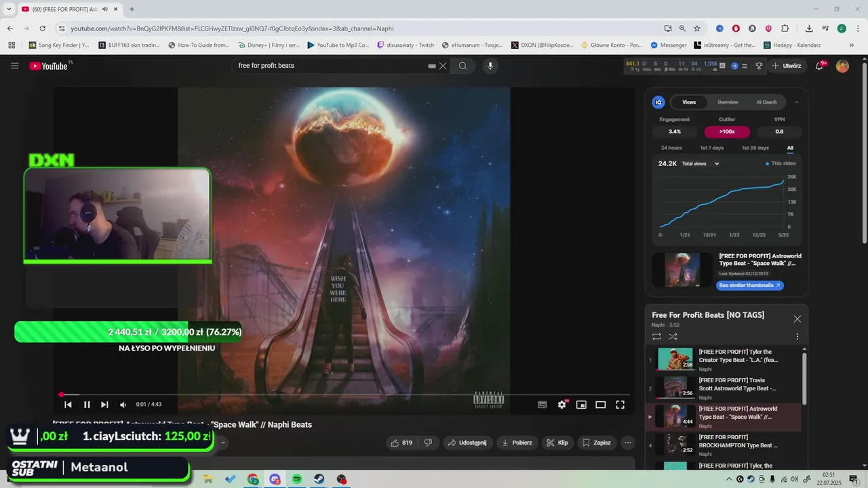Seek on the video progress bar
This screenshot has width=868, height=488.
(x=345, y=394)
